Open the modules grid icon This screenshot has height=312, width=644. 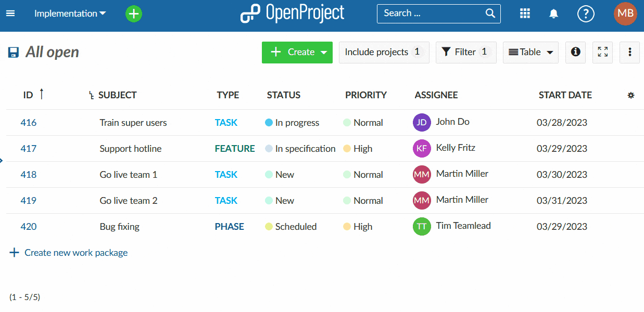tap(525, 14)
